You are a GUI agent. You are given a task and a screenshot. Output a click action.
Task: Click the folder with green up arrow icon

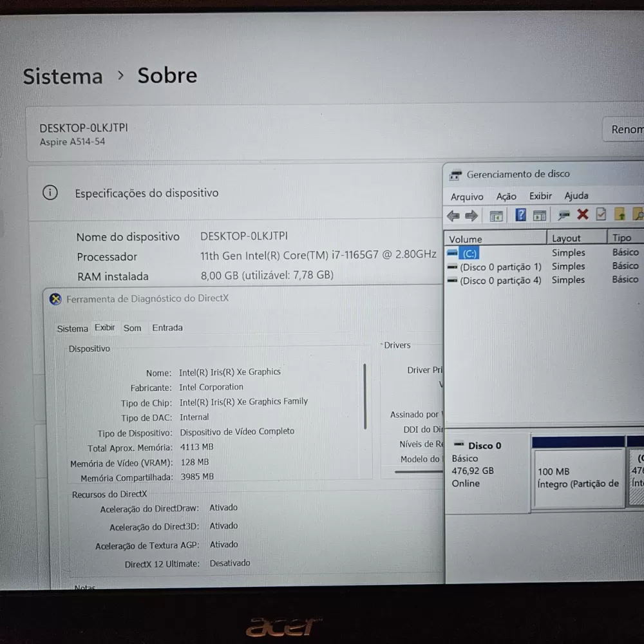(620, 214)
